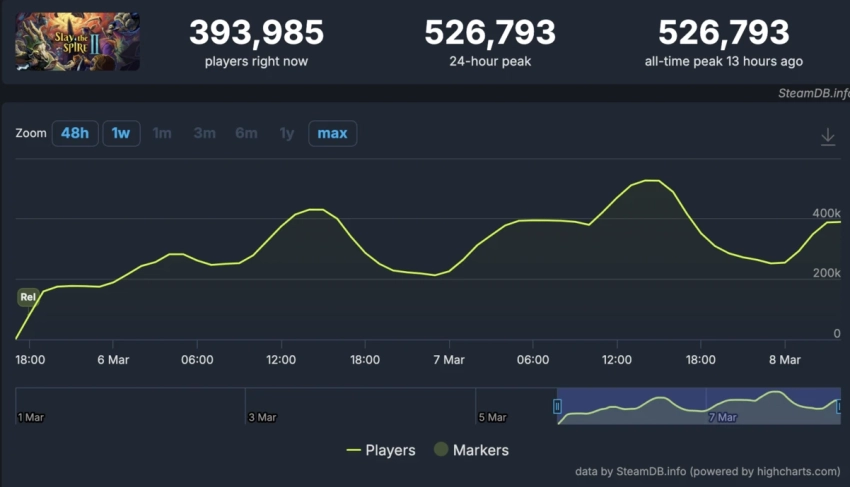Viewport: 850px width, 487px height.
Task: Click the chart download menu icon
Action: [x=827, y=137]
